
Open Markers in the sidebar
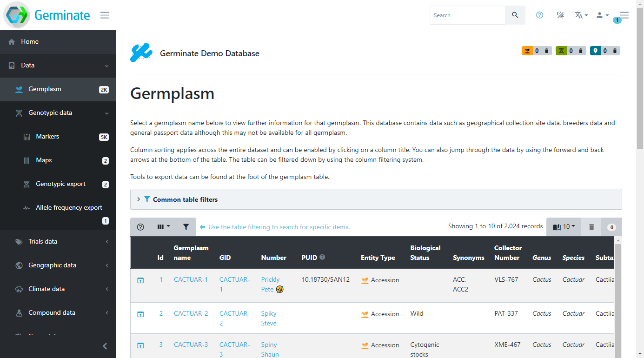pyautogui.click(x=47, y=137)
